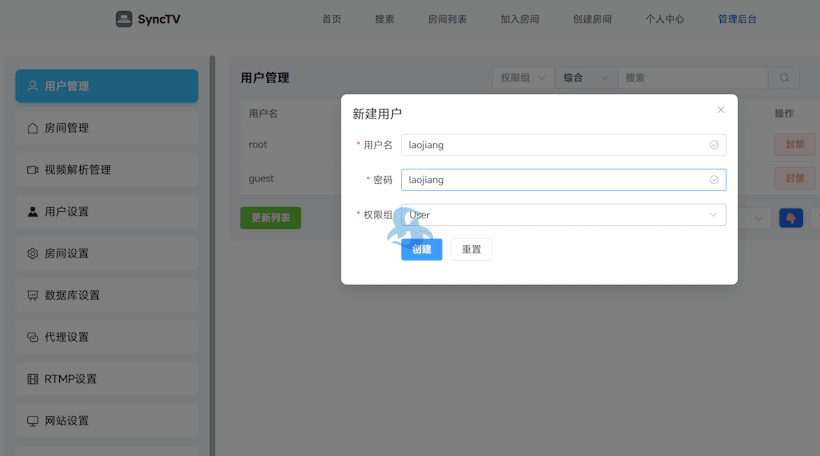Click the 更新列表 button
Image resolution: width=820 pixels, height=456 pixels.
(270, 218)
